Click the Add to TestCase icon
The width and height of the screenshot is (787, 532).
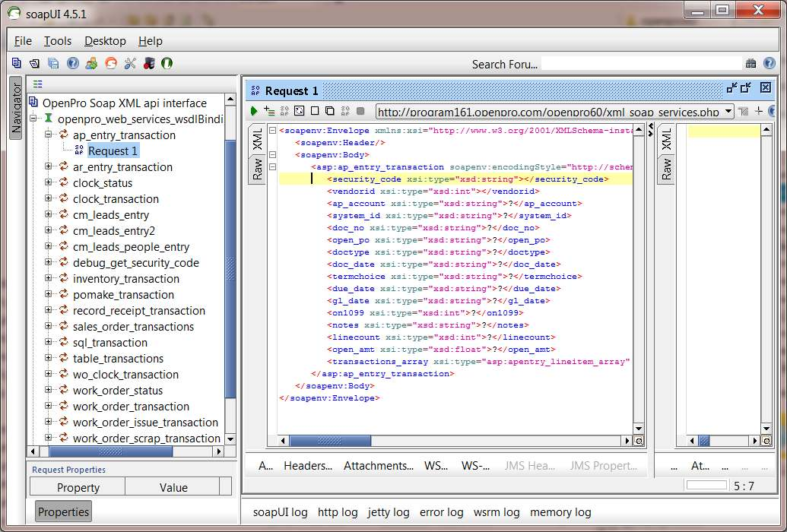269,112
